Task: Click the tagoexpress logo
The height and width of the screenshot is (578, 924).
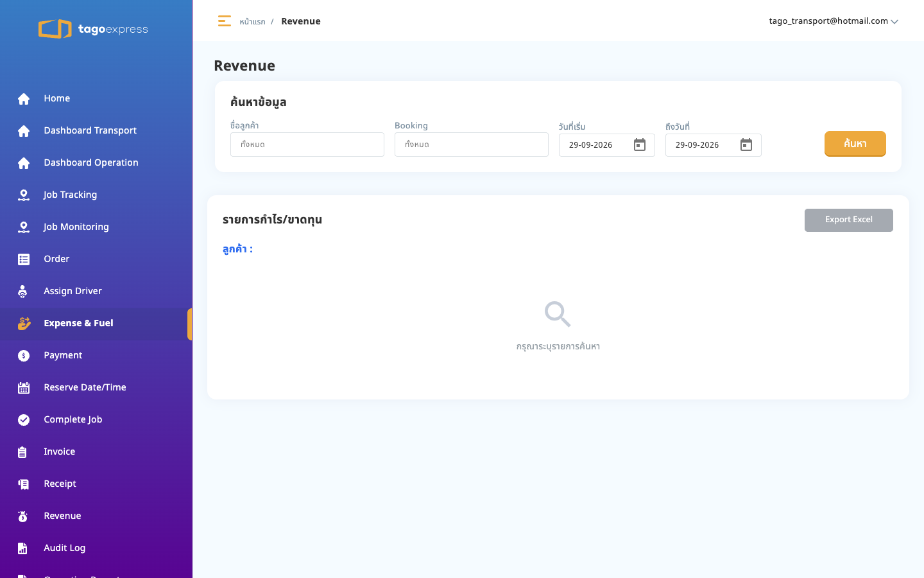Action: [x=93, y=29]
